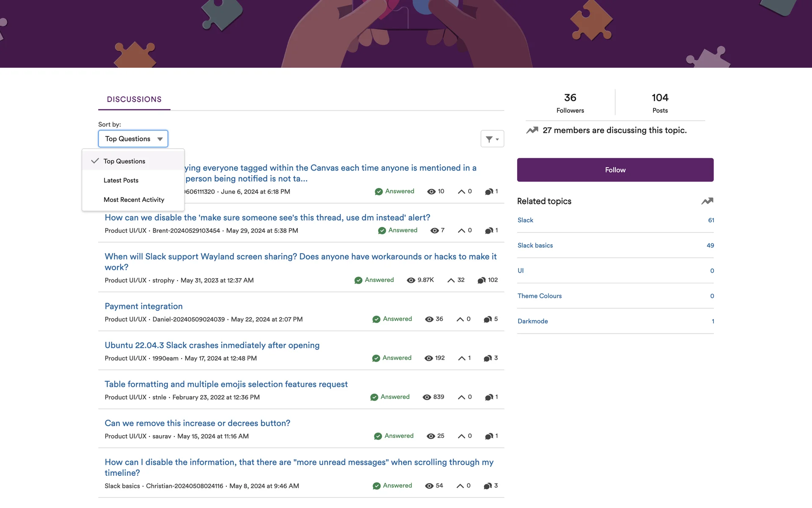Open the Slack basics related topic

tap(535, 246)
